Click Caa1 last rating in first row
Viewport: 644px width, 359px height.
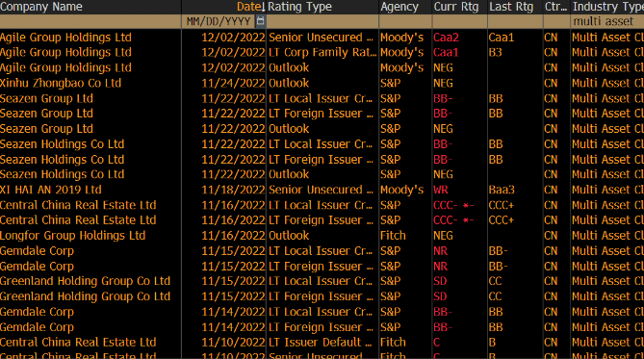[x=502, y=38]
